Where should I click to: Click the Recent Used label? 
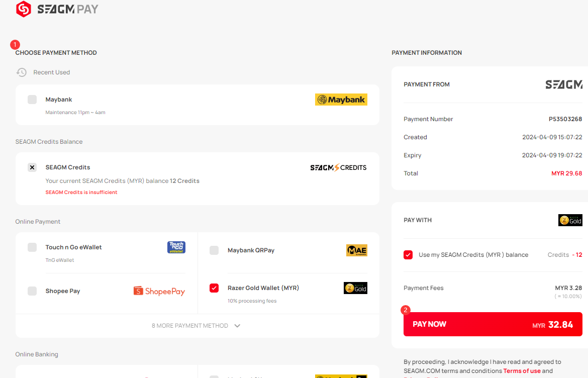point(52,72)
